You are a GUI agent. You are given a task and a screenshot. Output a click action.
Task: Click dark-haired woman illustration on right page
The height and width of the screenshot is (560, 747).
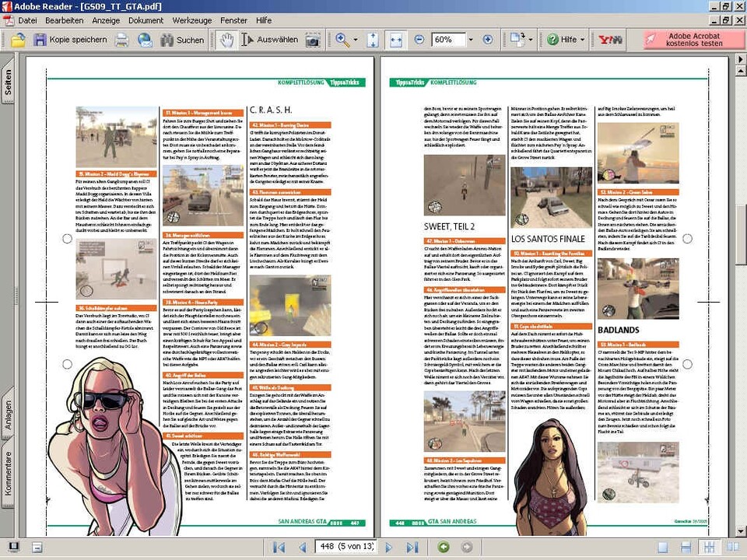550,478
